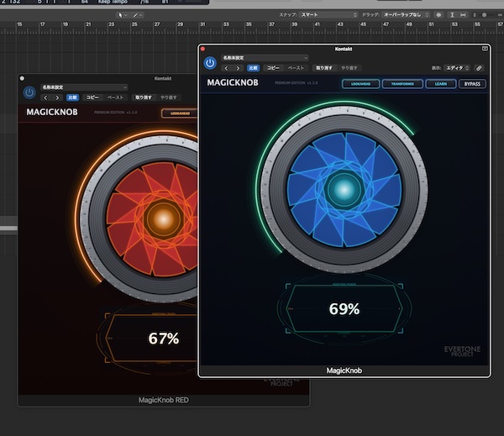Viewport: 504px width, 436px height.
Task: Go to previous preset in front Kontakt window
Action: [x=226, y=68]
